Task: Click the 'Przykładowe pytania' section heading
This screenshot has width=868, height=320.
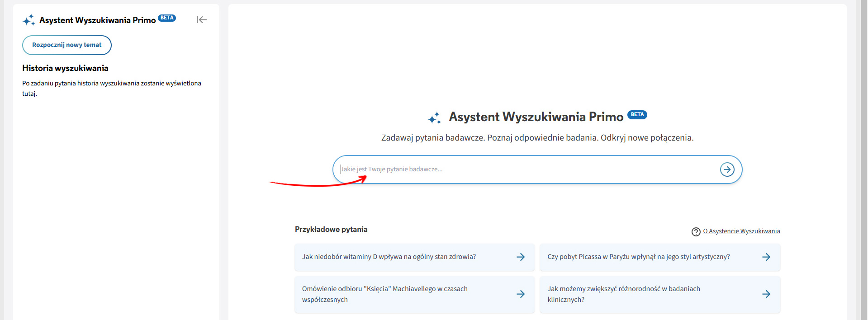Action: point(331,230)
